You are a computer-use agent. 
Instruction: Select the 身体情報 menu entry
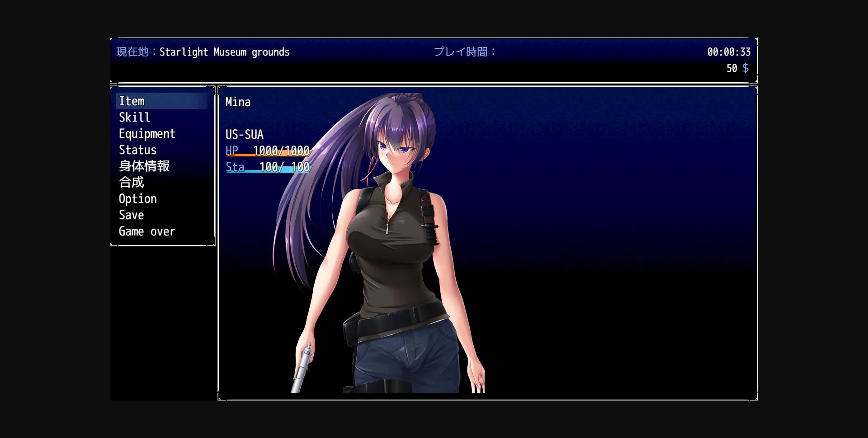[144, 166]
